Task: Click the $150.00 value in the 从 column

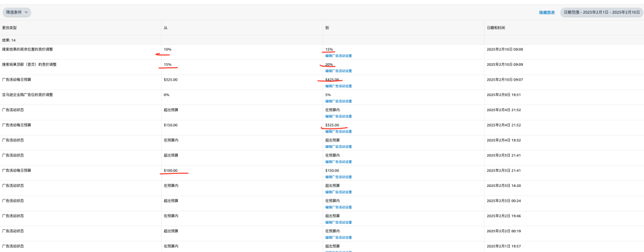Action: tap(171, 125)
